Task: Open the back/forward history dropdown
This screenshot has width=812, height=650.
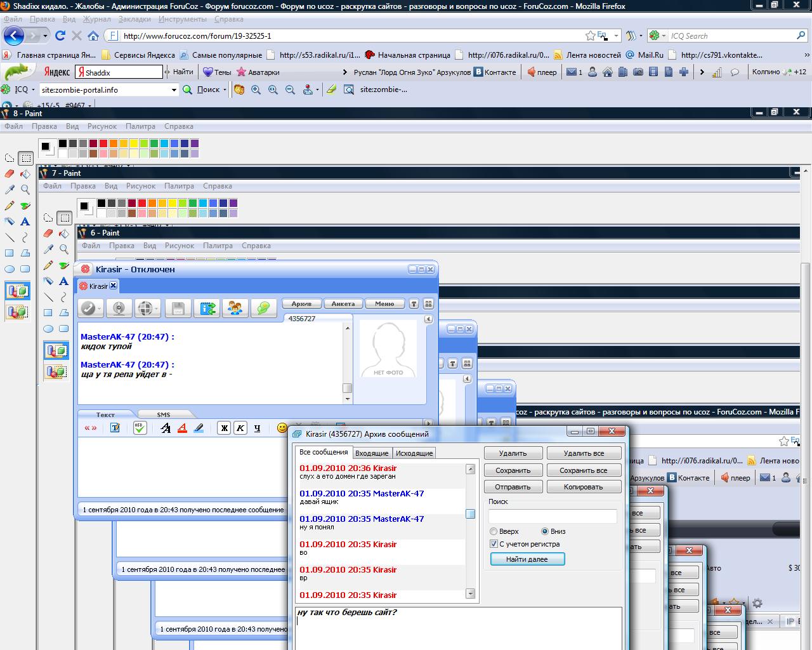Action: coord(45,36)
